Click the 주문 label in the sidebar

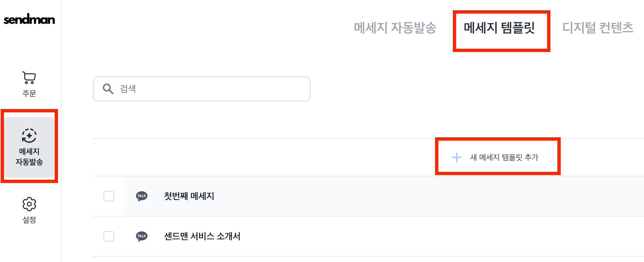[29, 93]
